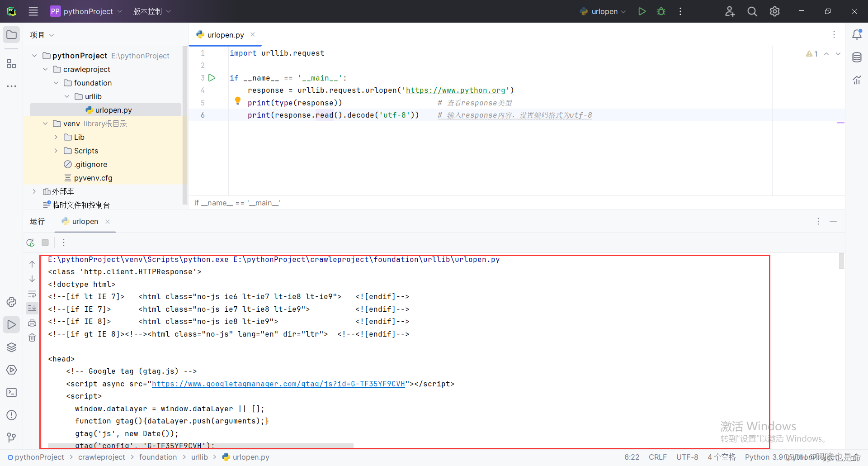Toggle the Project tool window folder icon
868x466 pixels.
(x=12, y=35)
